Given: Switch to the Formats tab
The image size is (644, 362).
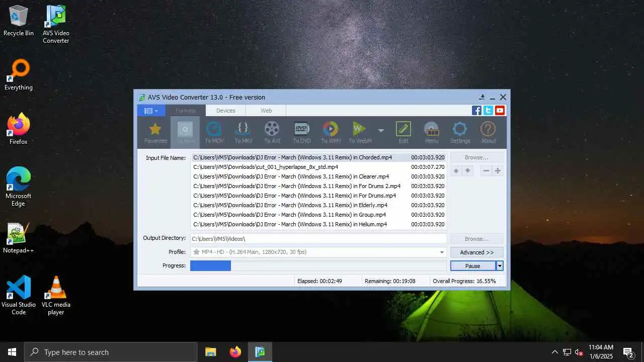Looking at the screenshot, I should coord(186,111).
